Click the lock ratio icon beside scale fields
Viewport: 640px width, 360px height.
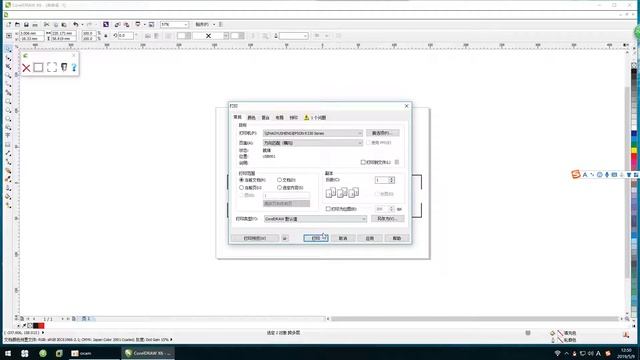click(x=106, y=36)
